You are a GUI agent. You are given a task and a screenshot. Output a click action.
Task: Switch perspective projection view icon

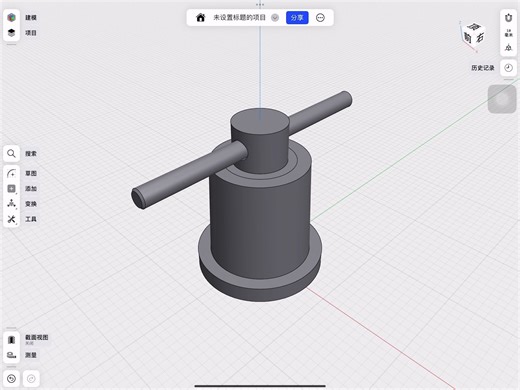[508, 48]
